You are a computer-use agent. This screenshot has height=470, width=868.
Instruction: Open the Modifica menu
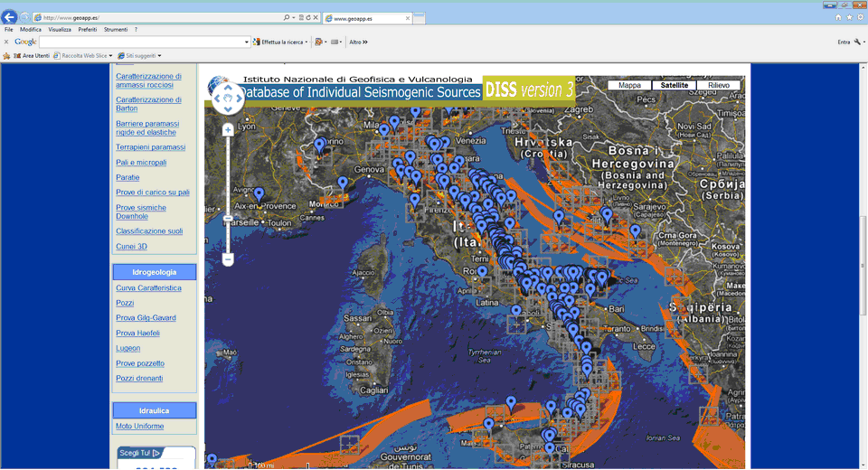31,29
